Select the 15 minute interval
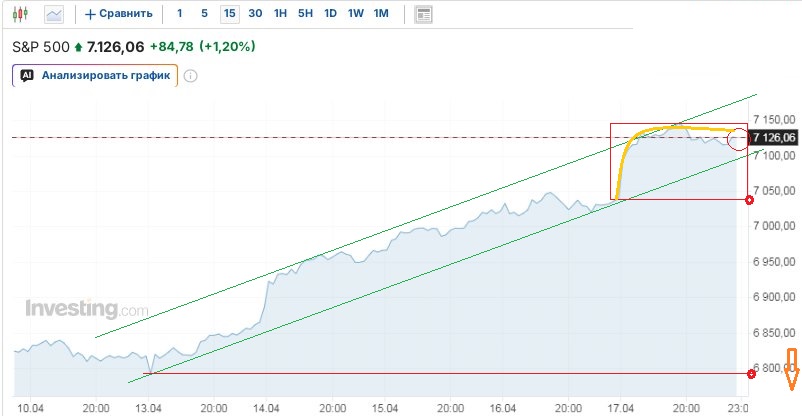The width and height of the screenshot is (802, 416). tap(230, 14)
